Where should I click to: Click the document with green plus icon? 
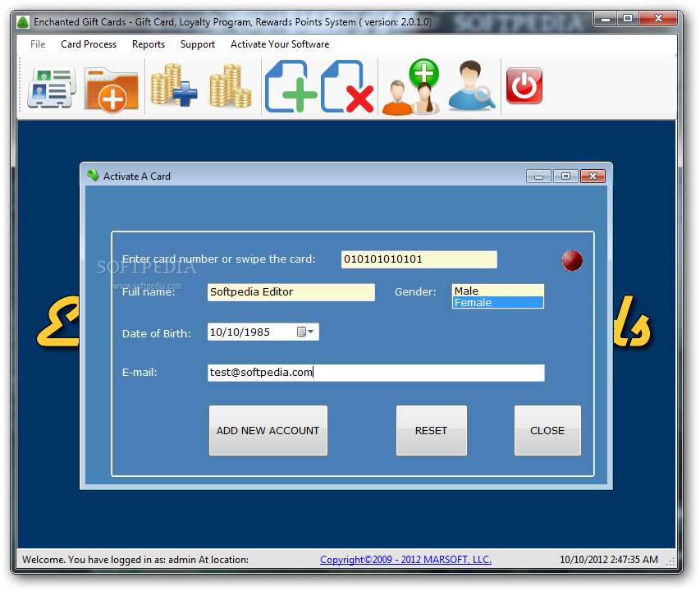tap(291, 86)
